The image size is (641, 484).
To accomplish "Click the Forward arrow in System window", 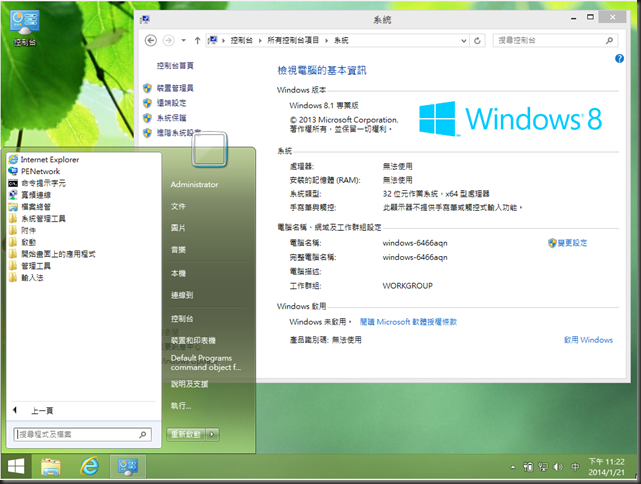I will coord(168,40).
